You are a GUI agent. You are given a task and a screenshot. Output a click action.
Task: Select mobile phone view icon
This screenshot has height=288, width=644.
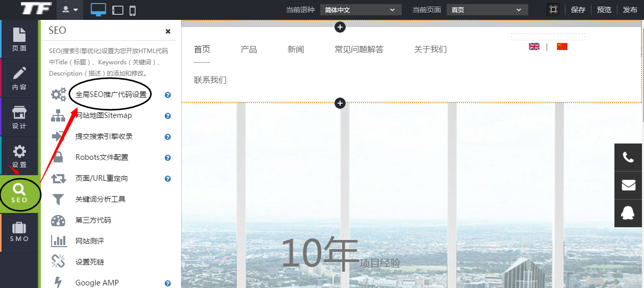point(133,10)
